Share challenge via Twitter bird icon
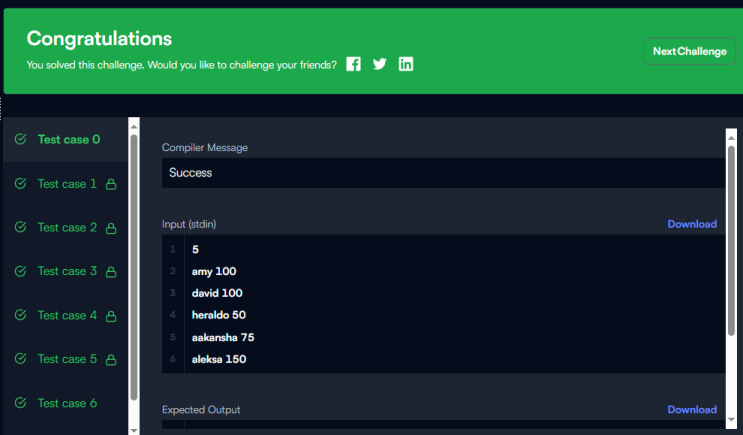The width and height of the screenshot is (743, 435). coord(379,64)
